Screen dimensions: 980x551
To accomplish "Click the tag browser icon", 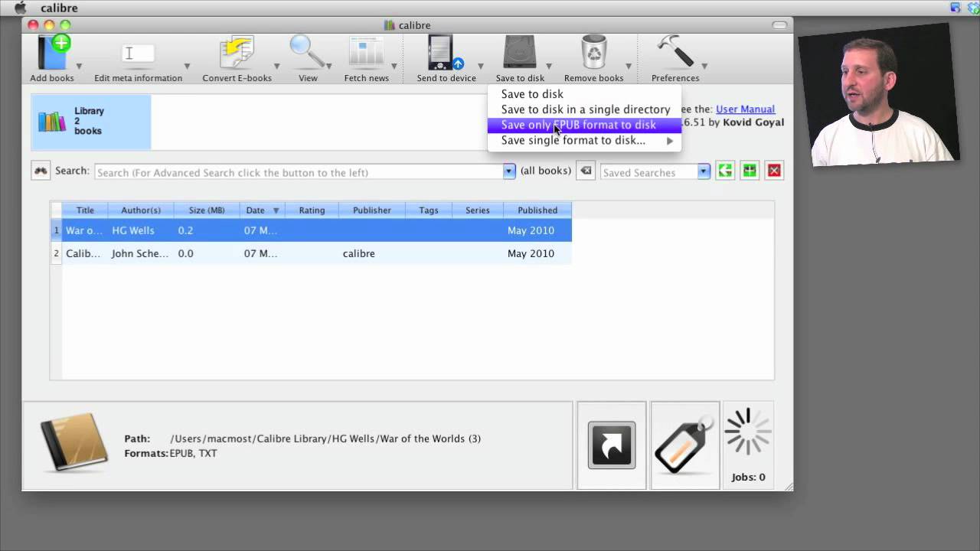I will [x=684, y=445].
